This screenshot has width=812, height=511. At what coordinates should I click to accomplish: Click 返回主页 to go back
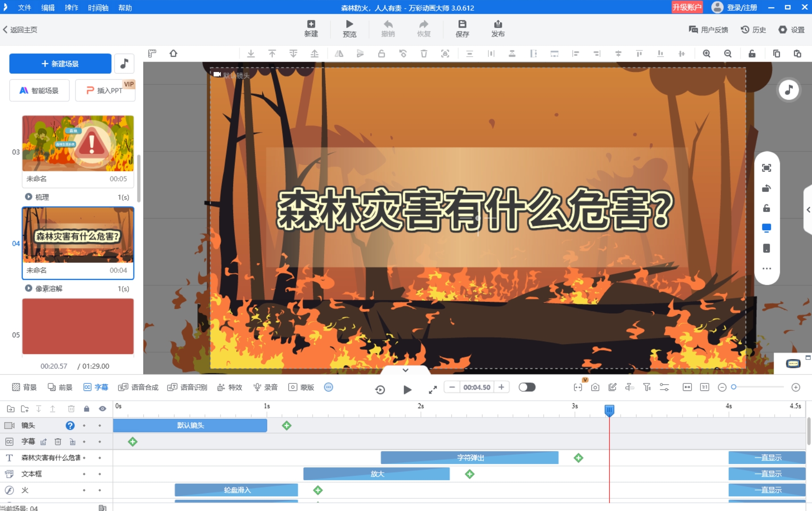click(20, 30)
